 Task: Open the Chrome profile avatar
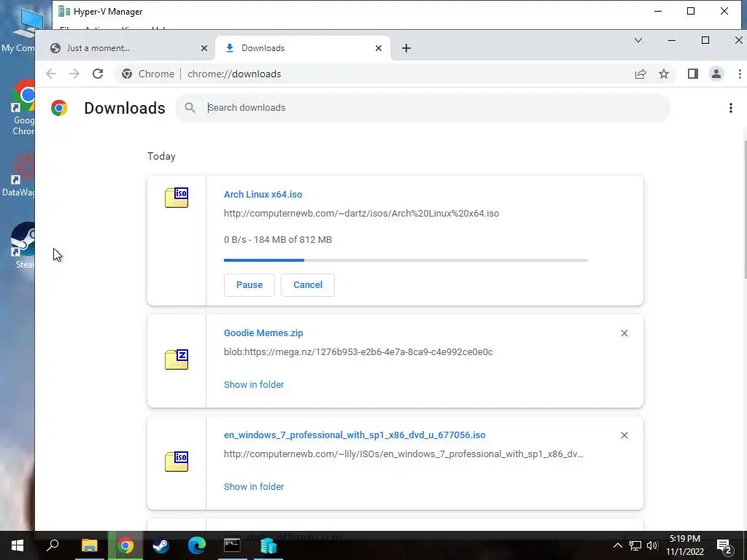pos(716,74)
